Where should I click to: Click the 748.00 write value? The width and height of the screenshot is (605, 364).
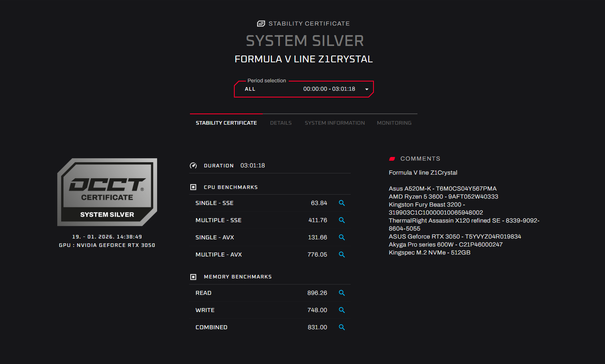(x=317, y=310)
